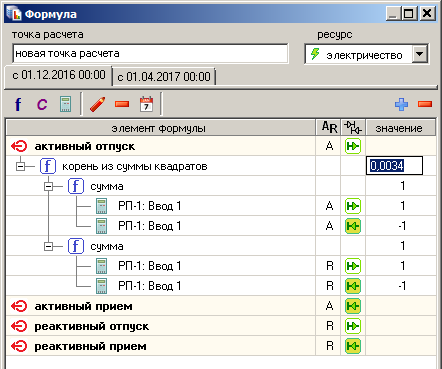
Task: Click the red pencil edit icon
Action: (98, 104)
